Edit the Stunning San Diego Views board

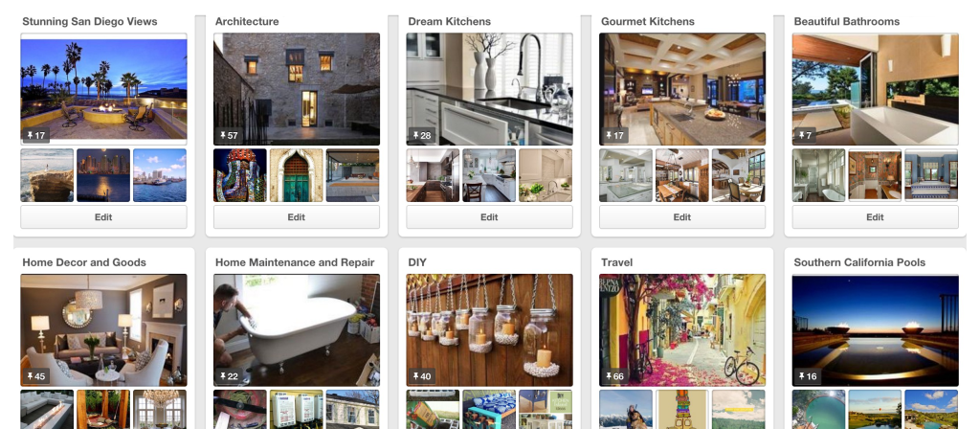tap(103, 217)
